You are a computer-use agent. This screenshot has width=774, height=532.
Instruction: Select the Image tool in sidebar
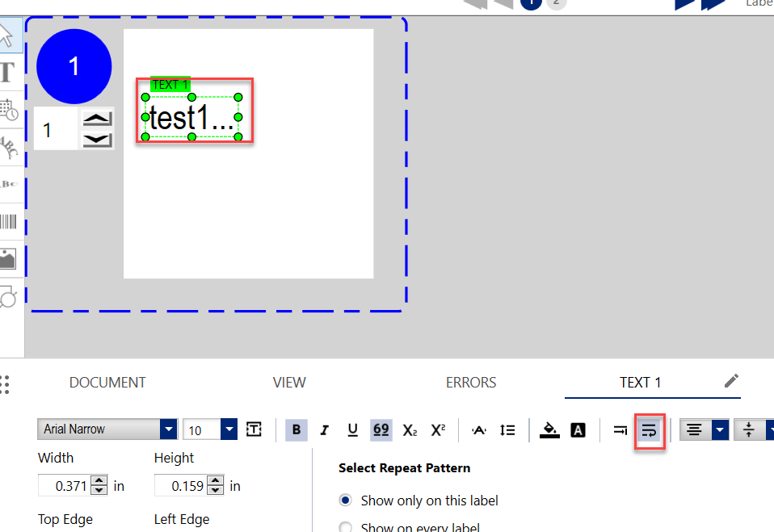click(8, 258)
